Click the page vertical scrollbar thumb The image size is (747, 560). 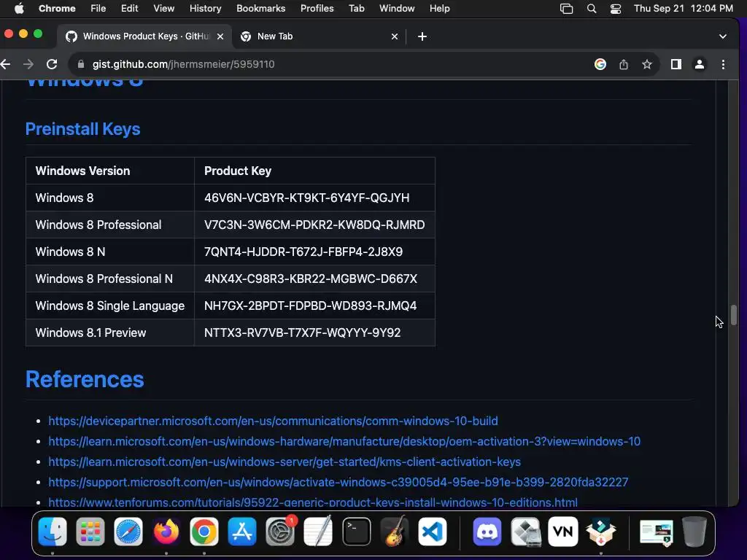pyautogui.click(x=734, y=315)
